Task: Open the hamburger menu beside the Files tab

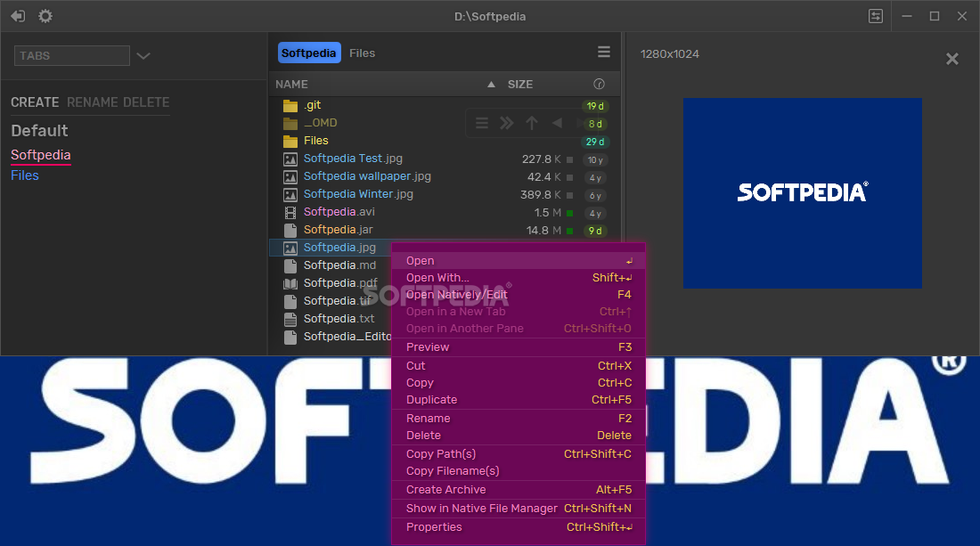Action: click(x=604, y=52)
